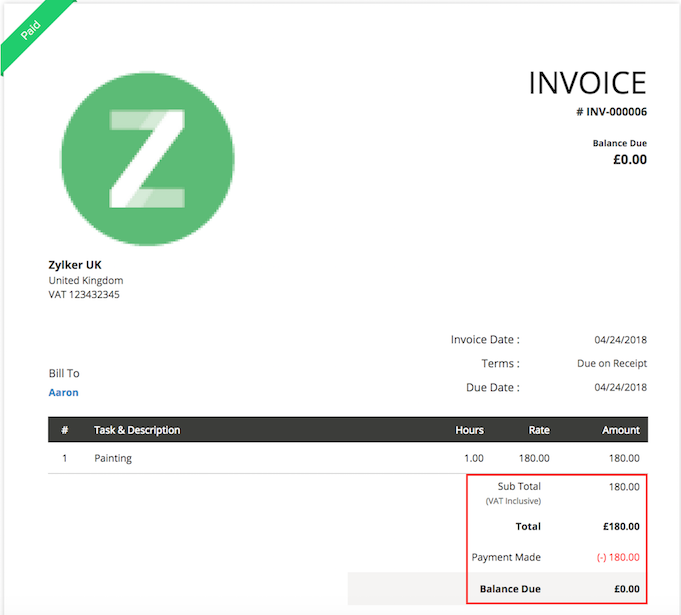The image size is (681, 615).
Task: Click the £0.00 balance in the totals row
Action: tap(627, 589)
